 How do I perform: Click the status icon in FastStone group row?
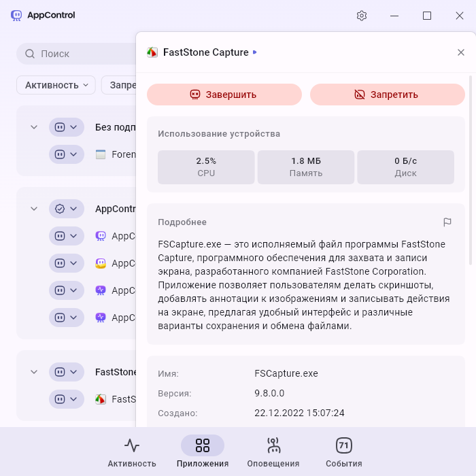[60, 372]
